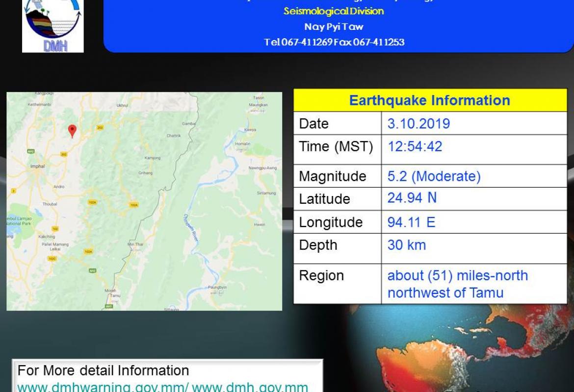
Task: Click the 30 km depth value
Action: pyautogui.click(x=407, y=245)
